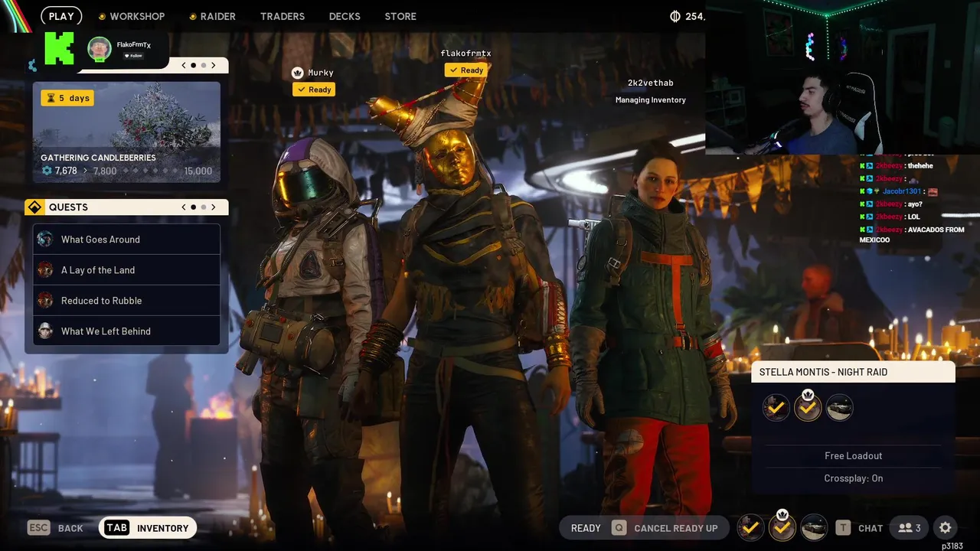Click FlakoFrmTx streamer profile avatar
The height and width of the screenshot is (551, 980).
coord(100,49)
